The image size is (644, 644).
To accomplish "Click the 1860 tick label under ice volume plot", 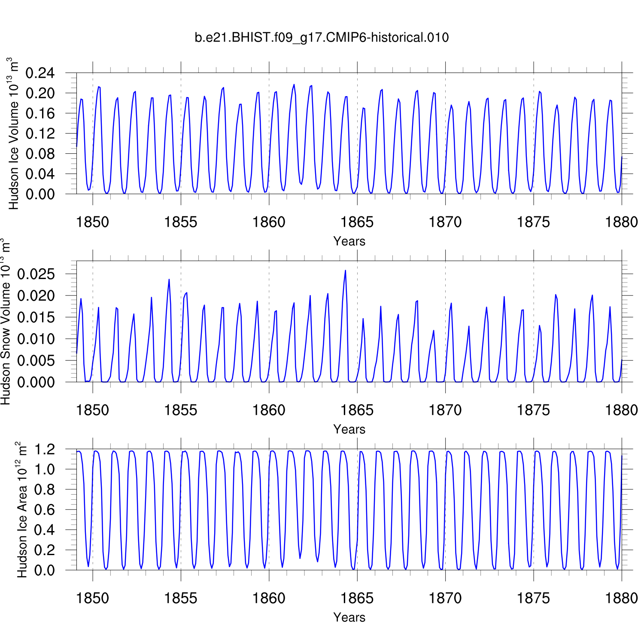I will pos(269,222).
